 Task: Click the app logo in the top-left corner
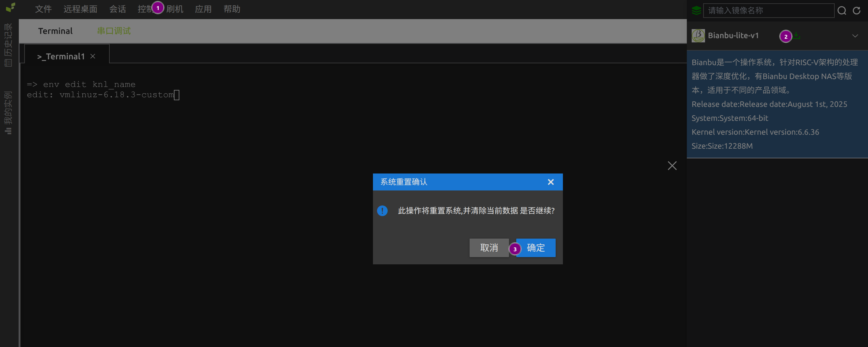10,7
